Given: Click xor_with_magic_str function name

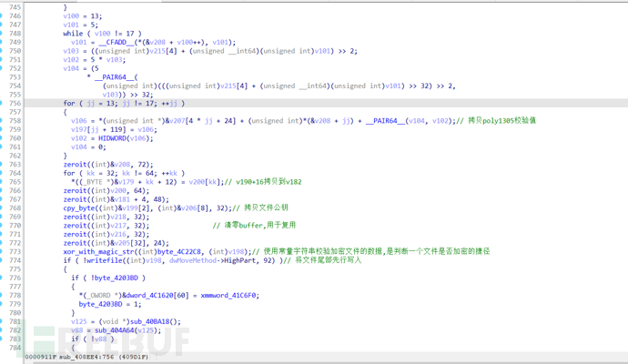Looking at the screenshot, I should click(102, 251).
